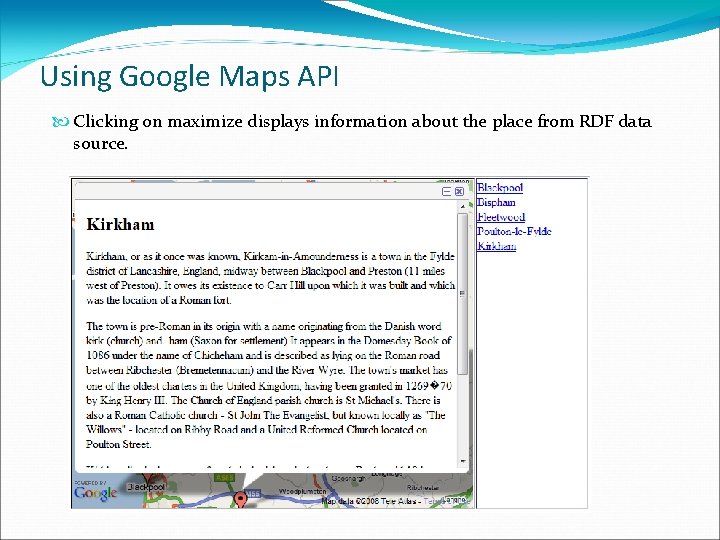Click the info window scroll down arrow

[462, 461]
